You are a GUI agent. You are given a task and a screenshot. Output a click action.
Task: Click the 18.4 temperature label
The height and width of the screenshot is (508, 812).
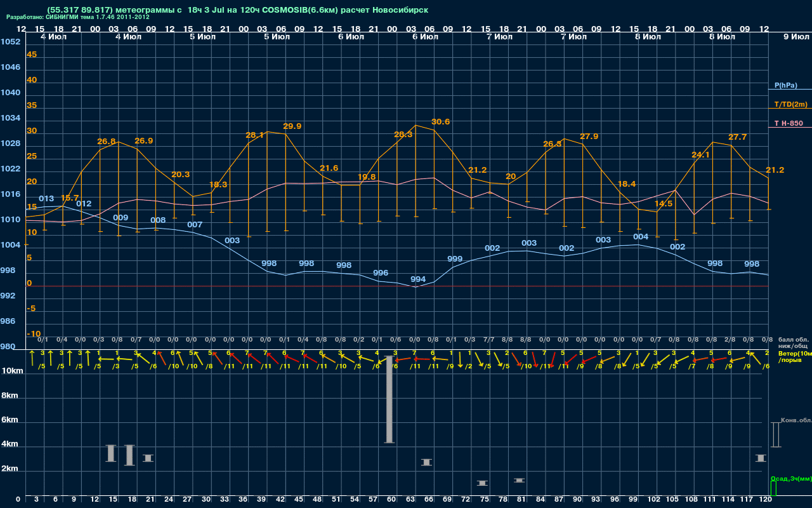click(x=626, y=184)
